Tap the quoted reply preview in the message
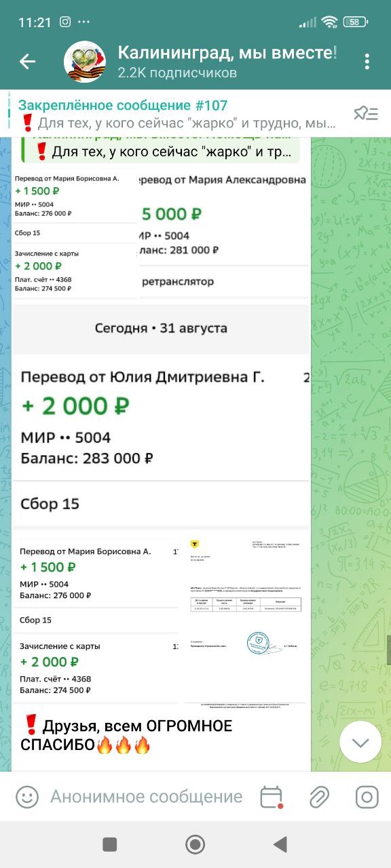The image size is (391, 868). [x=160, y=148]
